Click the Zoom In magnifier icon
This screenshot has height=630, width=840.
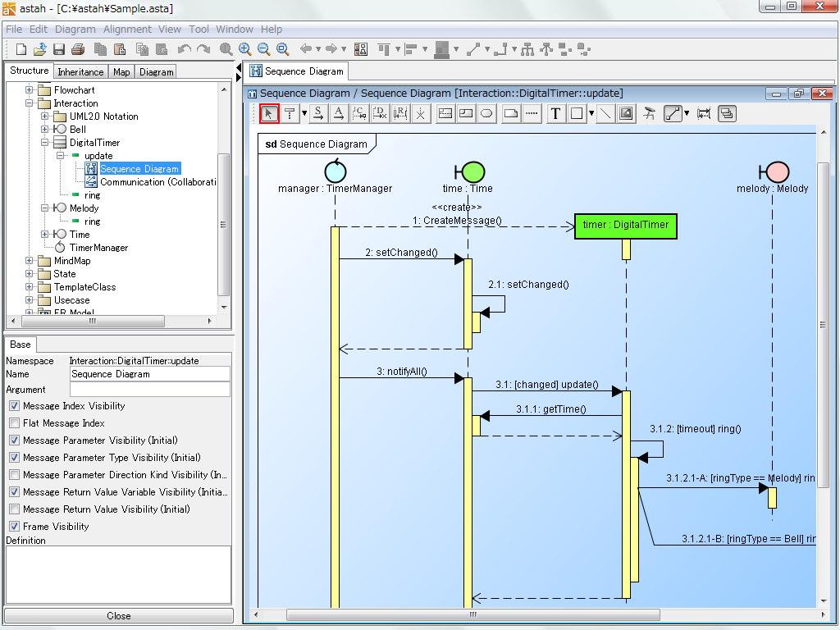coord(245,49)
